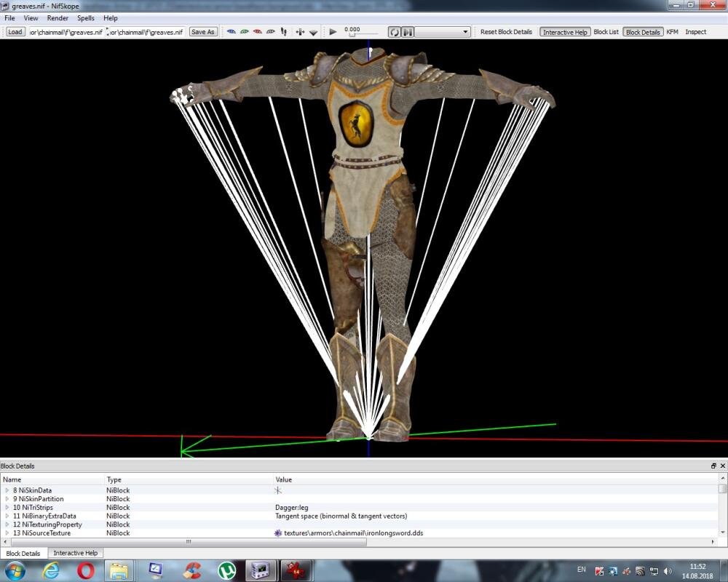Click Reset Block Details
Image resolution: width=728 pixels, height=582 pixels.
click(506, 32)
